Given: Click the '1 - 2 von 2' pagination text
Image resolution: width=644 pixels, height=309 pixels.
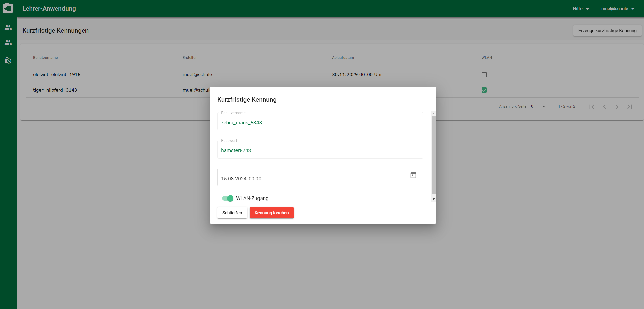Looking at the screenshot, I should click(567, 106).
